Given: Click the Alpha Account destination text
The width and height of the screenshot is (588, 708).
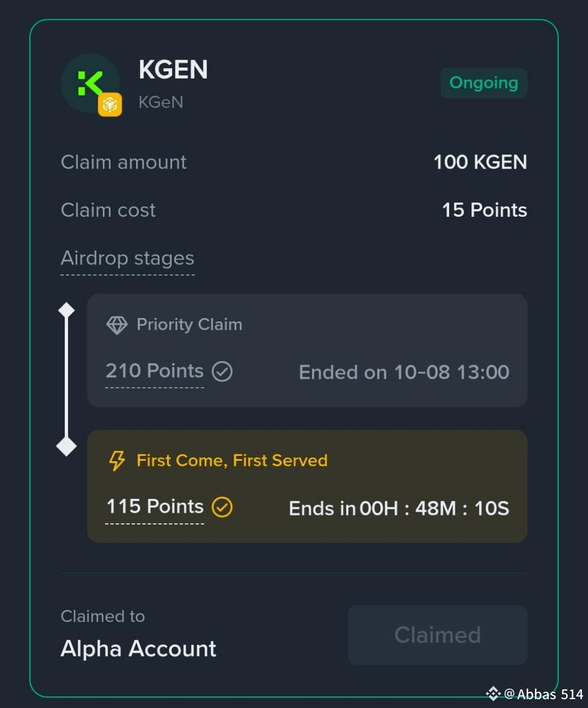Looking at the screenshot, I should click(138, 649).
